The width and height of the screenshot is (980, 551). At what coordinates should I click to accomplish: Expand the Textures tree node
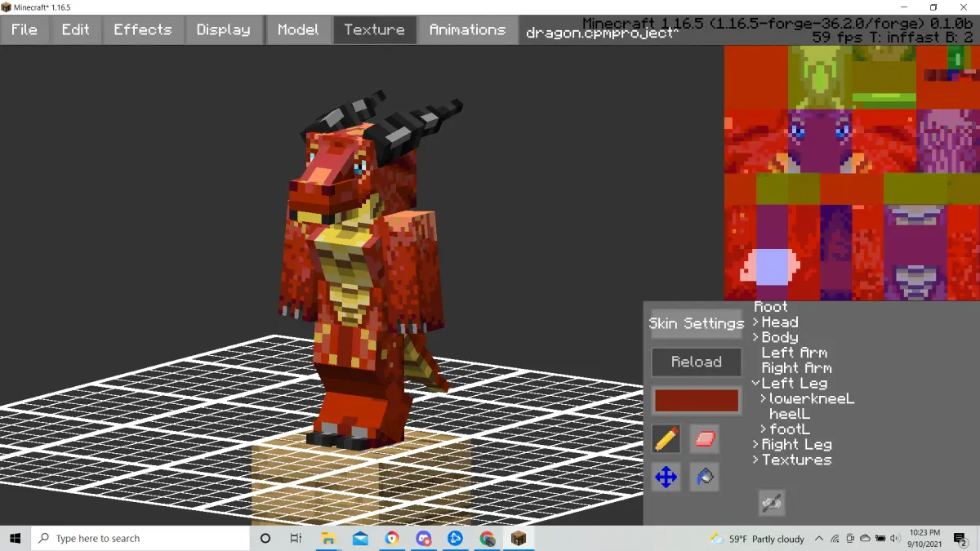point(756,460)
